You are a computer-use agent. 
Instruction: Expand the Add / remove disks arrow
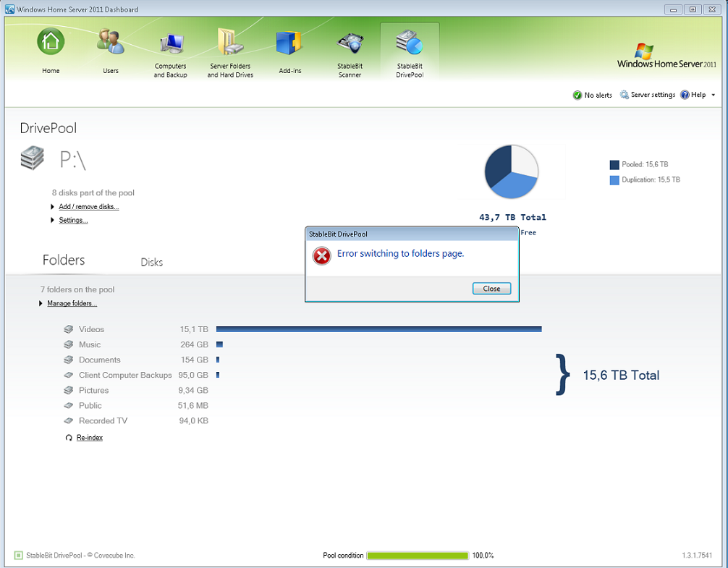52,206
